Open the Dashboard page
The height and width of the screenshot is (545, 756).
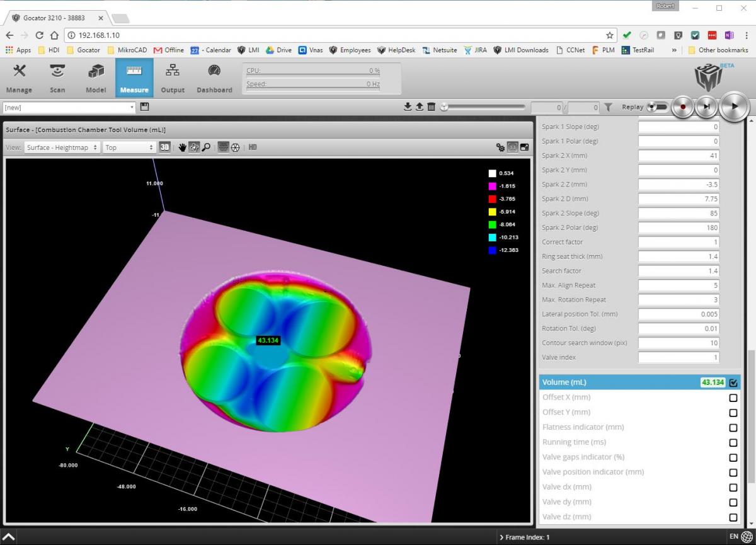[x=214, y=78]
